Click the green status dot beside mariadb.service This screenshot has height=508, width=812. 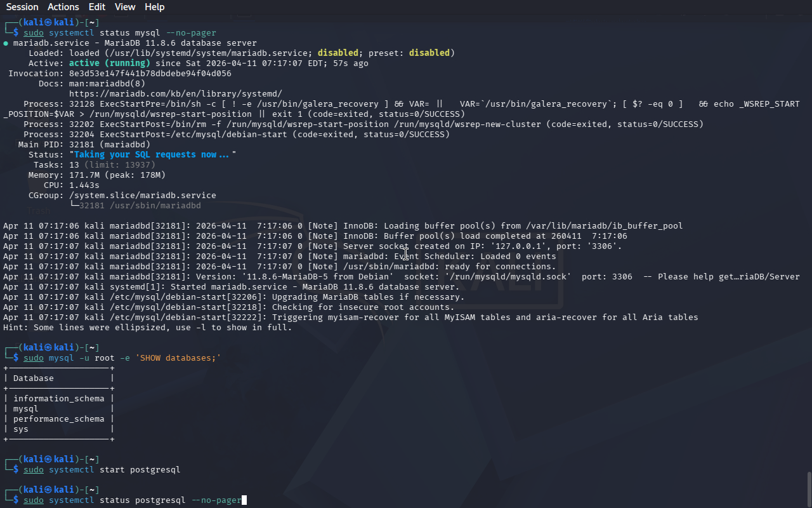(x=6, y=43)
